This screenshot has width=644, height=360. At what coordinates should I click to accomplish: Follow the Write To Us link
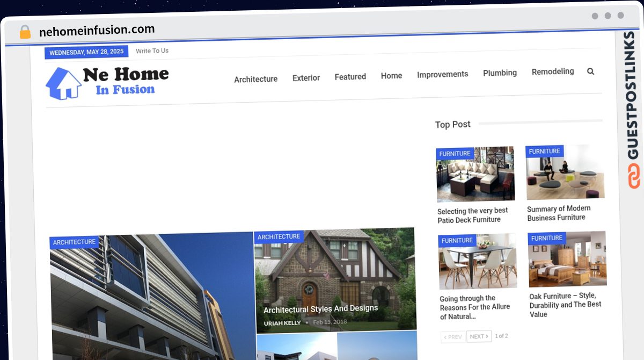click(152, 51)
